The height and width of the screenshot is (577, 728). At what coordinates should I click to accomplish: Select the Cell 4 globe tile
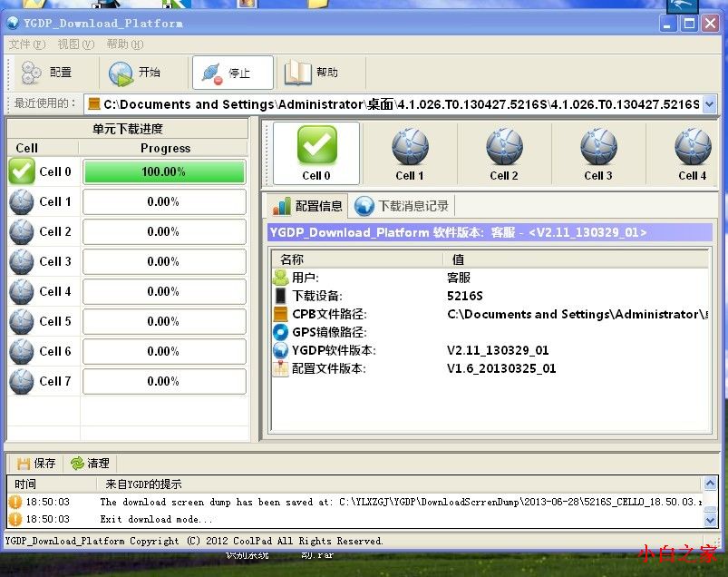pyautogui.click(x=693, y=154)
